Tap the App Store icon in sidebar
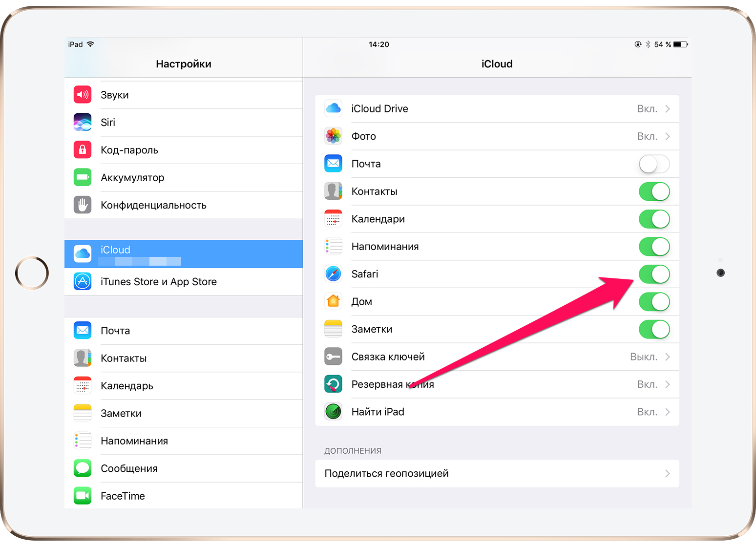Viewport: 756px width, 547px height. point(83,281)
